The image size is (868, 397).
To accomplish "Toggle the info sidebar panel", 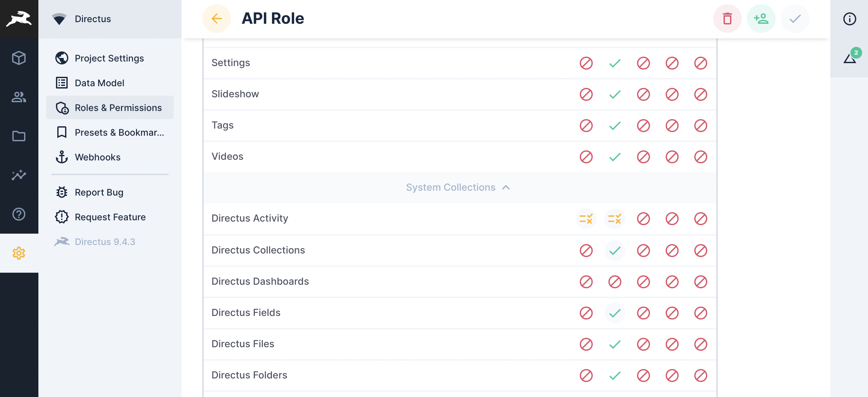I will (x=849, y=19).
